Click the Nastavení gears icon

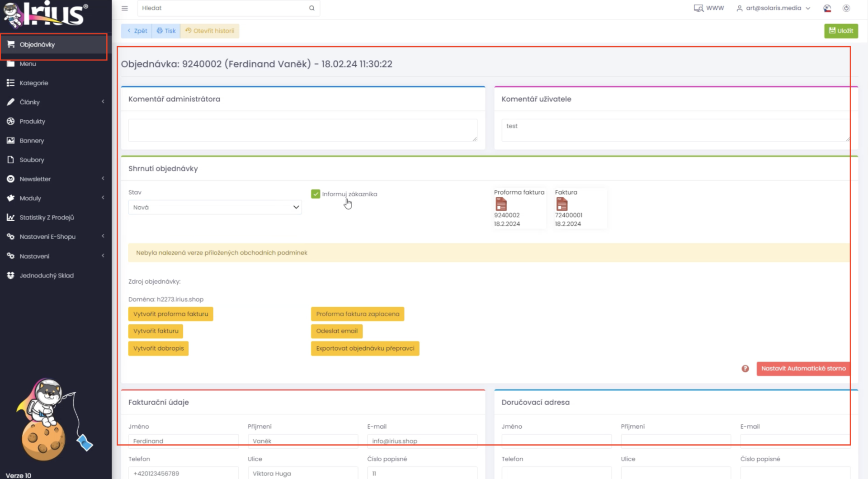11,256
